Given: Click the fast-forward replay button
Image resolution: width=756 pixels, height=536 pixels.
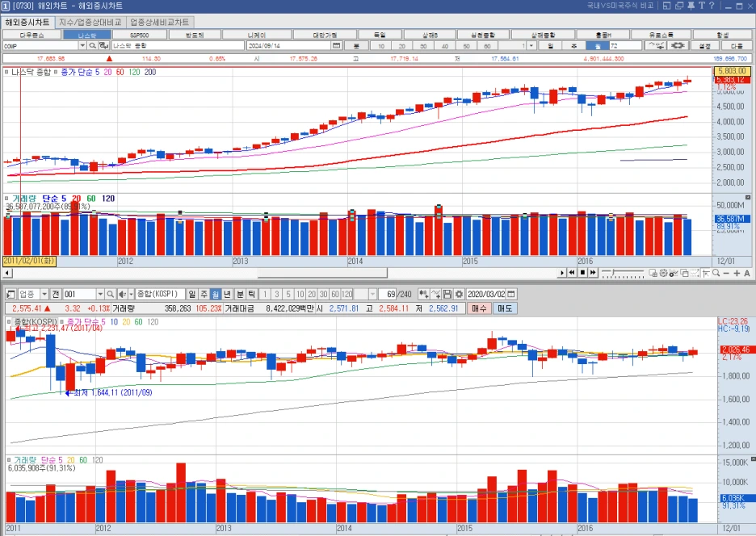Looking at the screenshot, I should tap(593, 273).
